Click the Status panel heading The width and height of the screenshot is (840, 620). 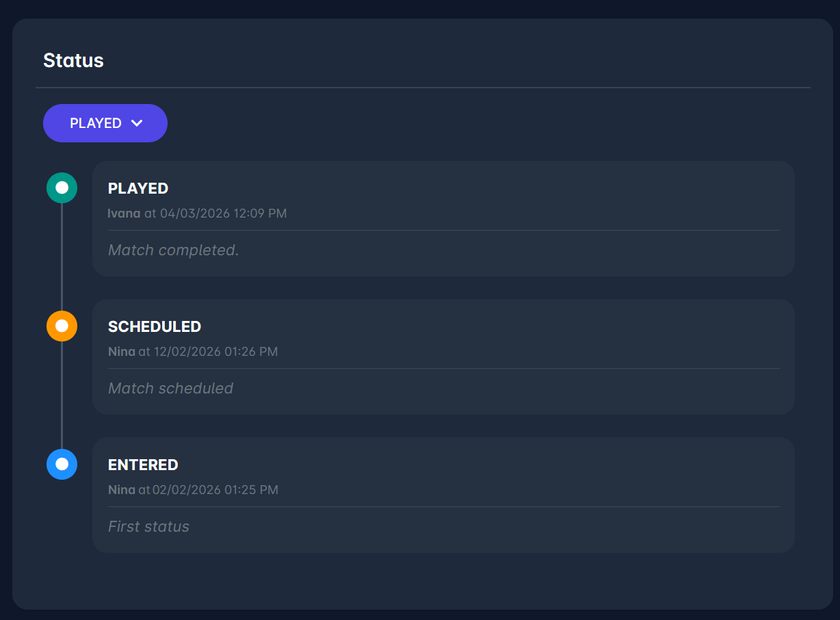point(73,60)
